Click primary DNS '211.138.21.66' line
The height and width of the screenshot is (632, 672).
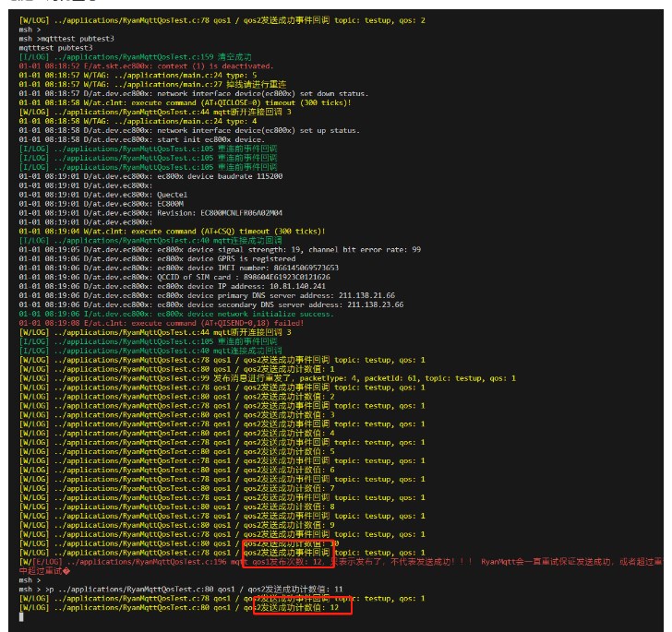pyautogui.click(x=207, y=295)
